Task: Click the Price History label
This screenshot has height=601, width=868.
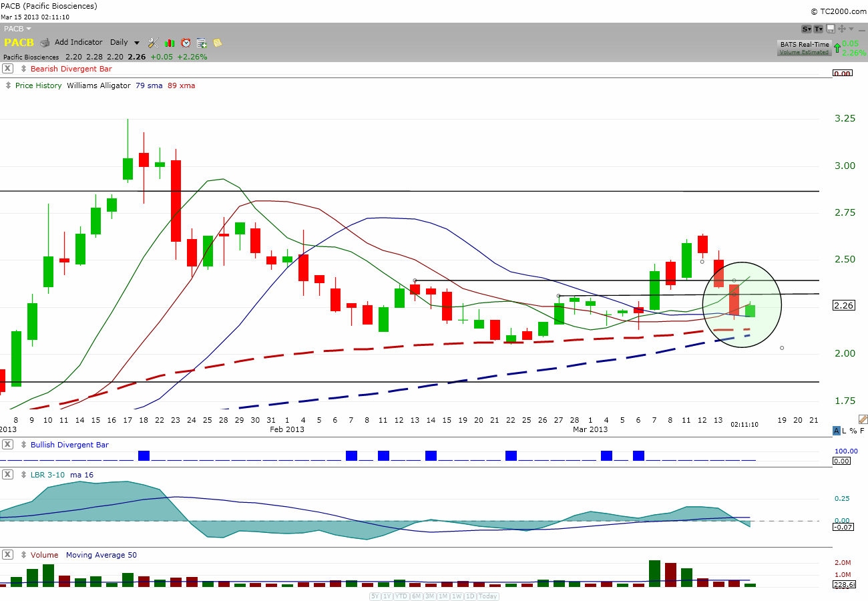Action: point(38,85)
